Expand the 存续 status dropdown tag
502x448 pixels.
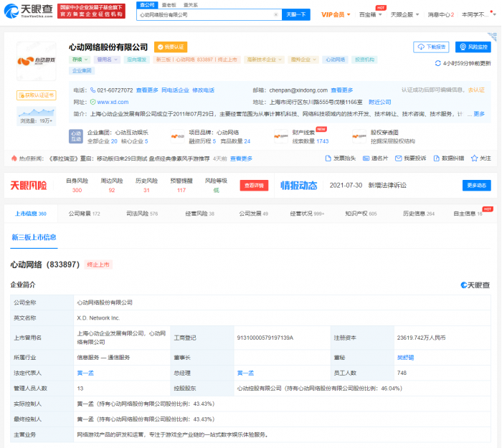tap(80, 60)
